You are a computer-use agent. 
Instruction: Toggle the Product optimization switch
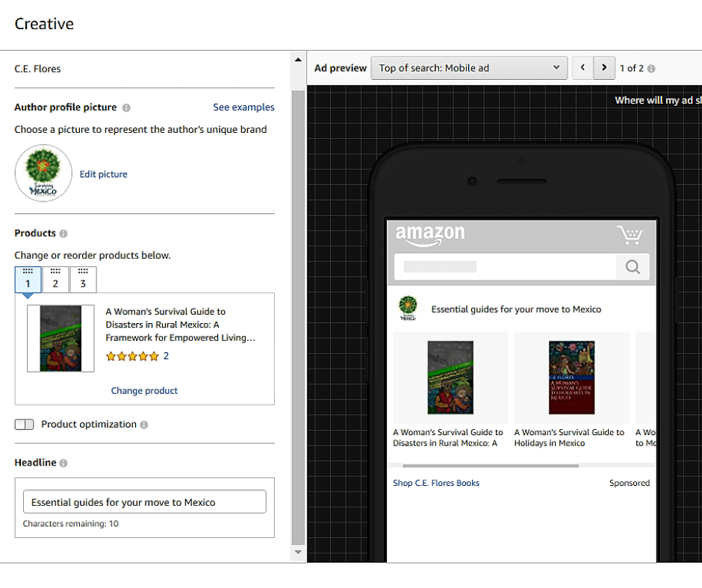coord(25,425)
